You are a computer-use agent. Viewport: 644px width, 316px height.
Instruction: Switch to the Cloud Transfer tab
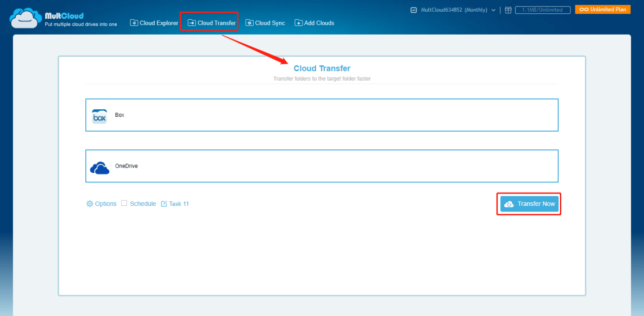(212, 23)
